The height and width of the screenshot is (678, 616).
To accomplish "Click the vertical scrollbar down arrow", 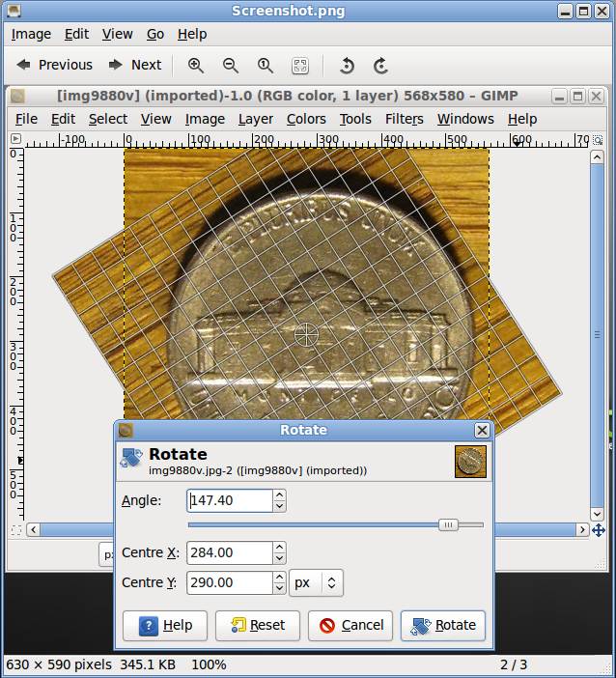I will (597, 514).
